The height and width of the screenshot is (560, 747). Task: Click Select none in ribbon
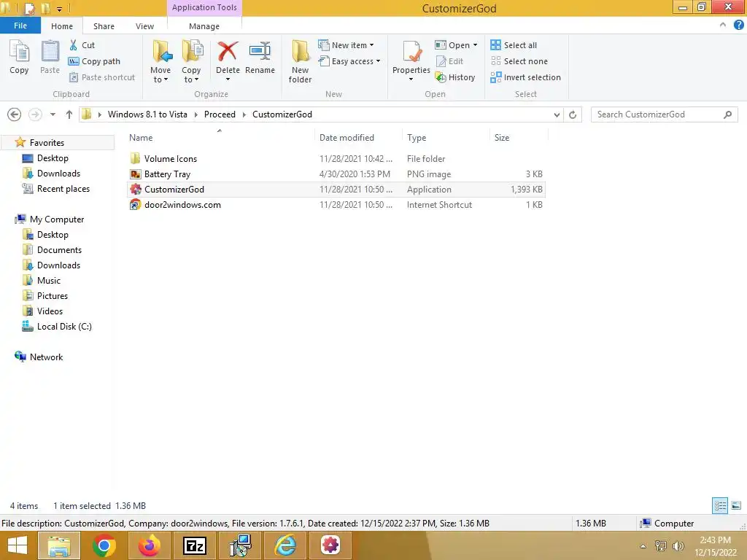(x=519, y=61)
